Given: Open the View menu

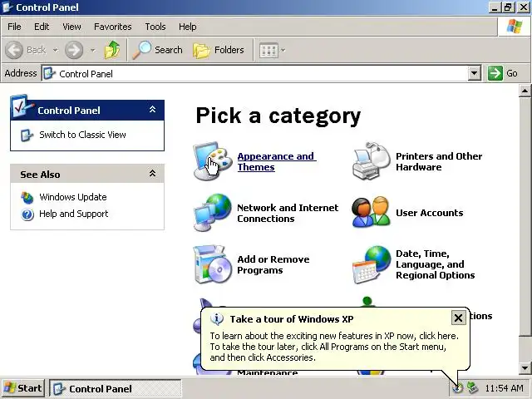Looking at the screenshot, I should (x=71, y=27).
